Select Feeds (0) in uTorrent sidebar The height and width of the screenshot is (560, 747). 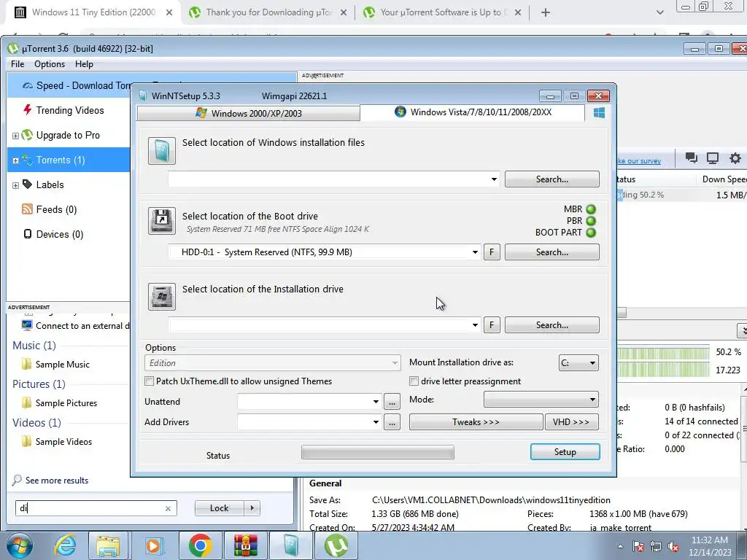(x=49, y=209)
